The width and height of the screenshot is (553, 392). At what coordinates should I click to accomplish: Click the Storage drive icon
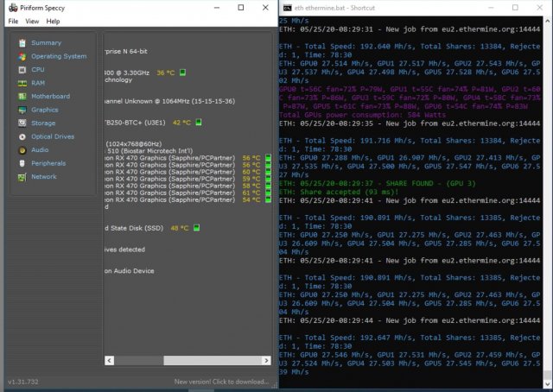(x=22, y=123)
